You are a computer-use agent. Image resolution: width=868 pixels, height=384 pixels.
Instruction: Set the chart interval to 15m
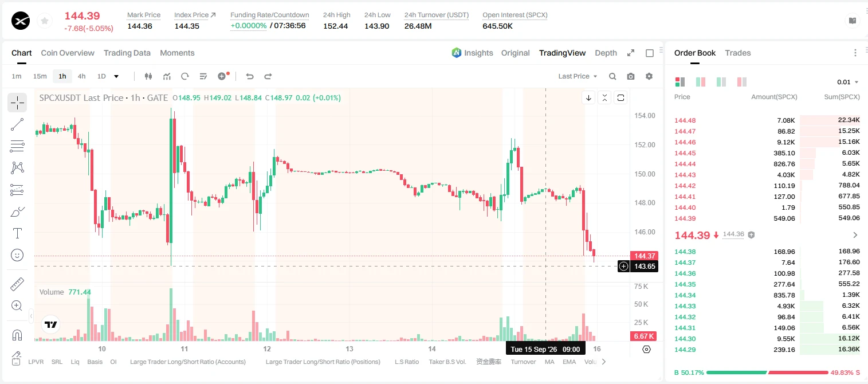pos(40,76)
